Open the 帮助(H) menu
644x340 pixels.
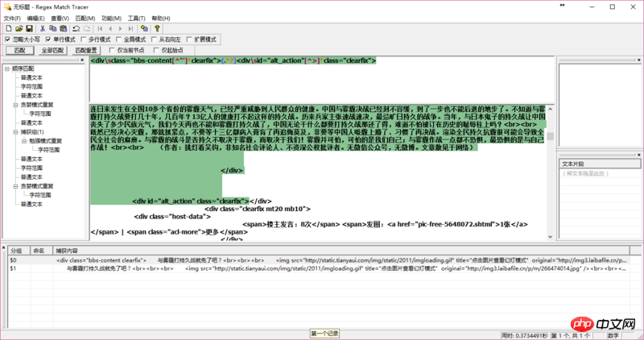(161, 18)
